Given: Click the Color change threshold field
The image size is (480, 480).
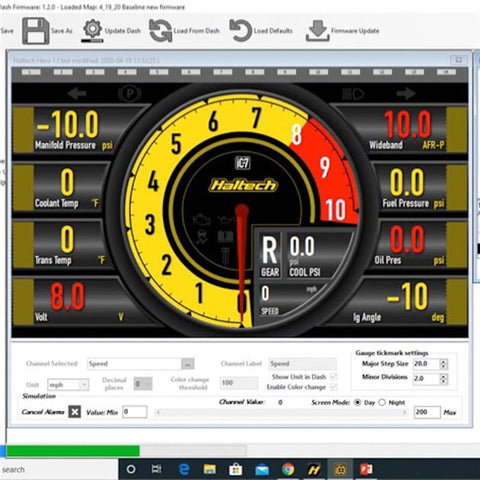Looking at the screenshot, I should (x=239, y=383).
